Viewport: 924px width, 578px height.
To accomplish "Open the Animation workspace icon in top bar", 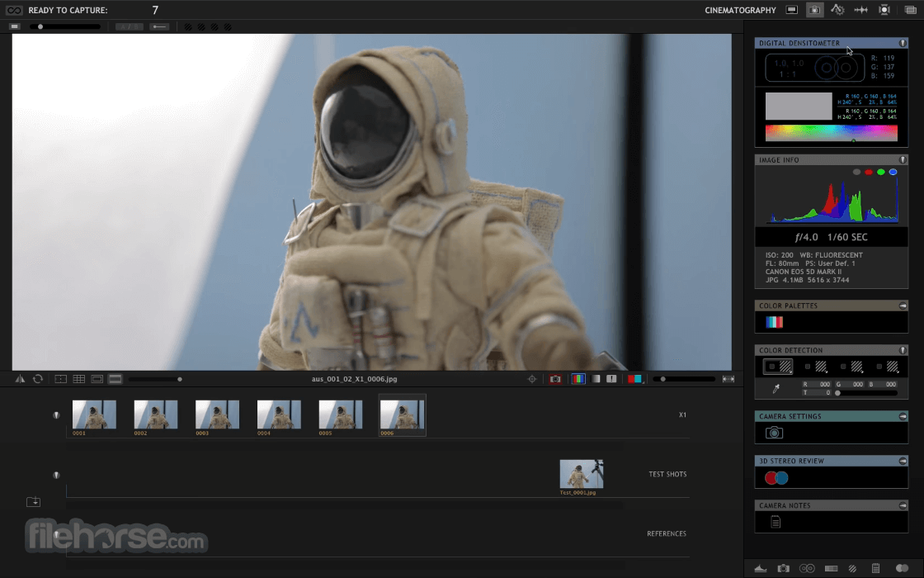I will coord(792,10).
